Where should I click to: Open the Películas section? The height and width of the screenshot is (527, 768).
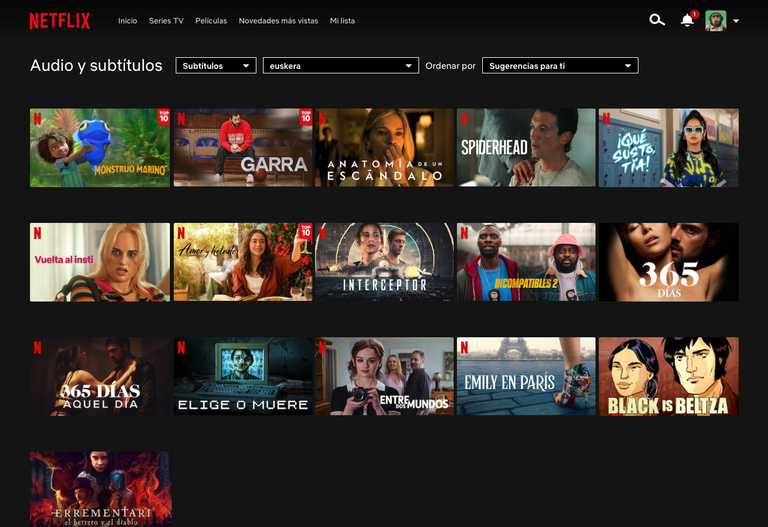pyautogui.click(x=211, y=21)
